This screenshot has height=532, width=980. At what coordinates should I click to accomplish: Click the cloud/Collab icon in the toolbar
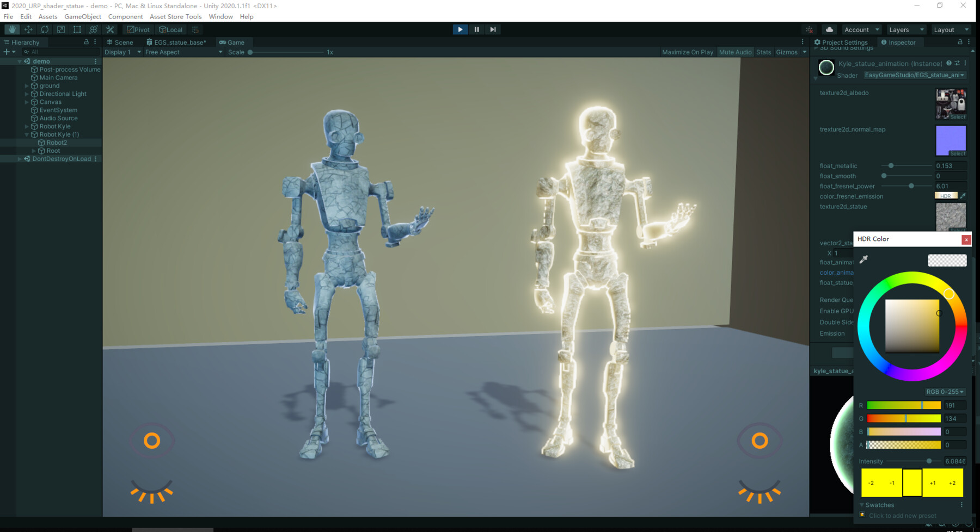(x=829, y=29)
